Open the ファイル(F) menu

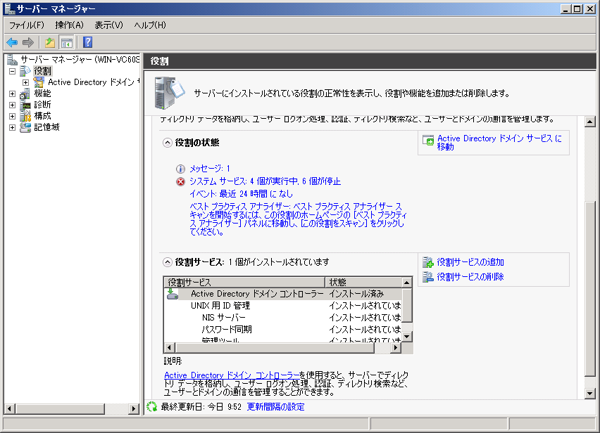27,25
